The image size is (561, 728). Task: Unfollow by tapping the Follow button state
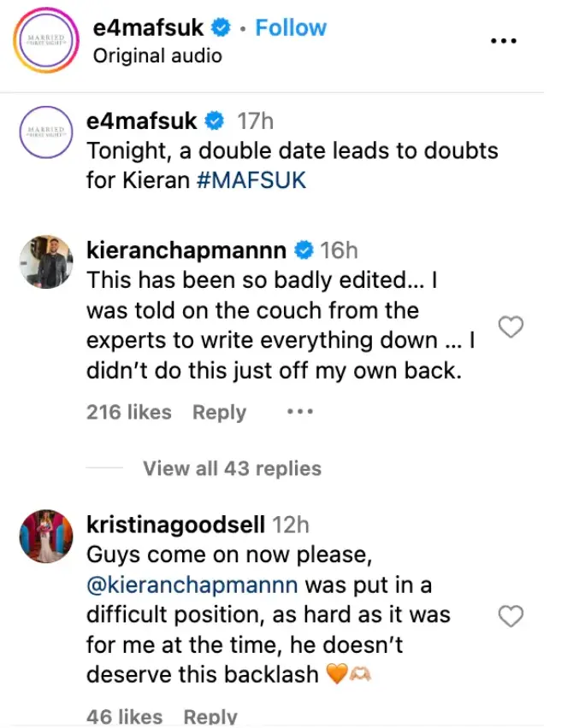point(291,27)
